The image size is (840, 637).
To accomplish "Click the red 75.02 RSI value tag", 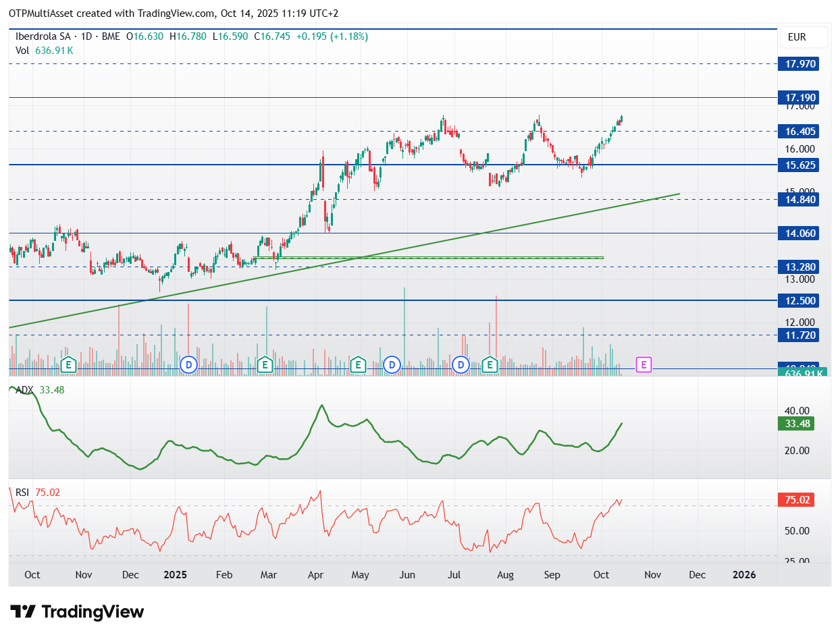I will (x=796, y=500).
